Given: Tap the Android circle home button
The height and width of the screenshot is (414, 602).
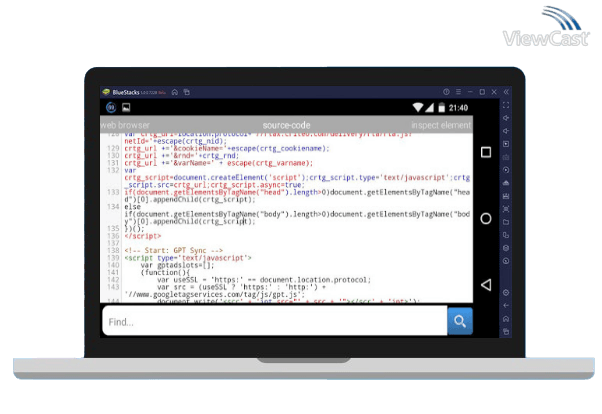Looking at the screenshot, I should 486,219.
